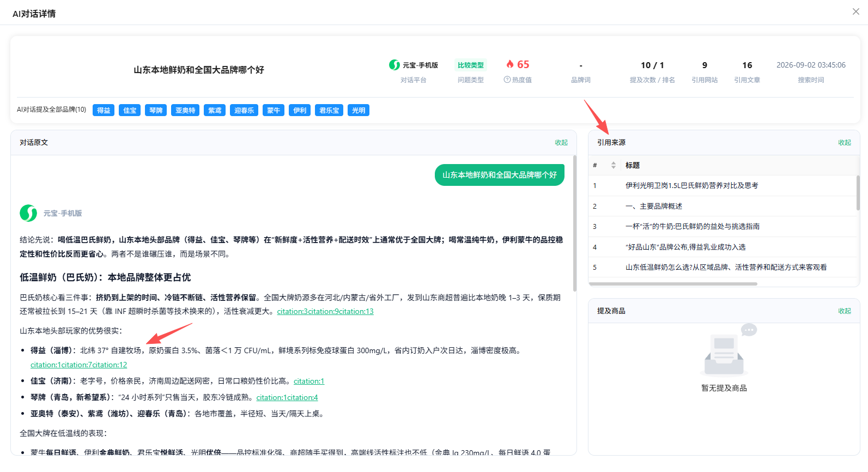The image size is (868, 472).
Task: Collapse the 对话原文 panel via 收起
Action: click(561, 142)
